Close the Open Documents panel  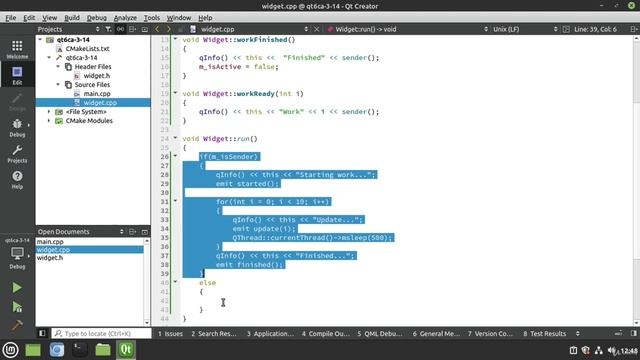point(144,231)
